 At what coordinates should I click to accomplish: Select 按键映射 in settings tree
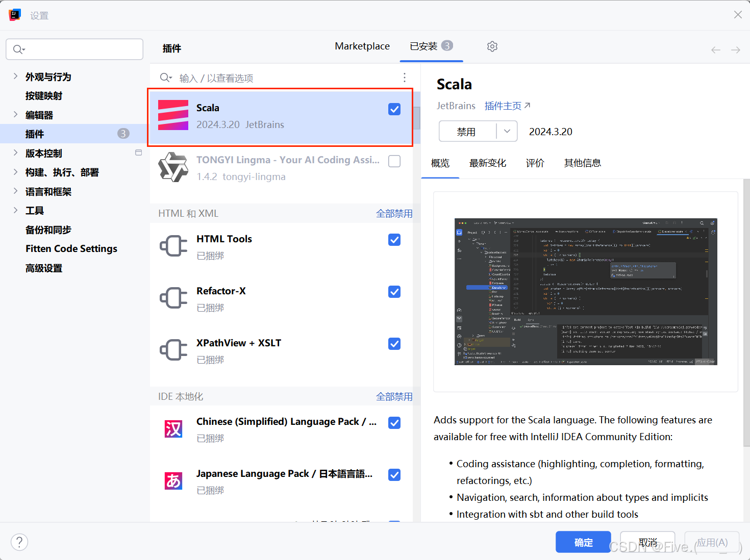click(x=44, y=96)
